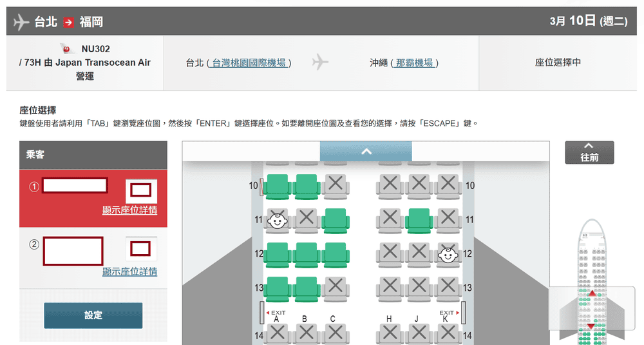
Task: Click unavailable seat 14A
Action: click(x=277, y=334)
